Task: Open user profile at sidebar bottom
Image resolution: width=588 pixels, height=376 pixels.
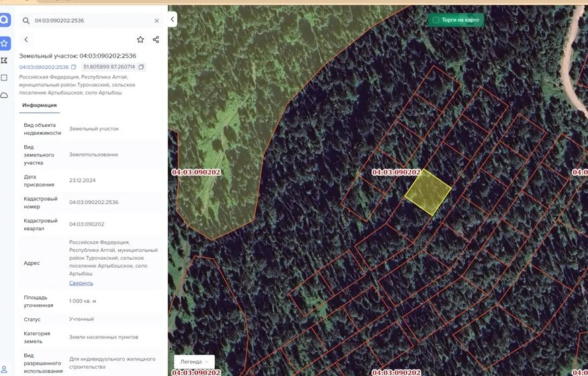Action: [x=4, y=369]
